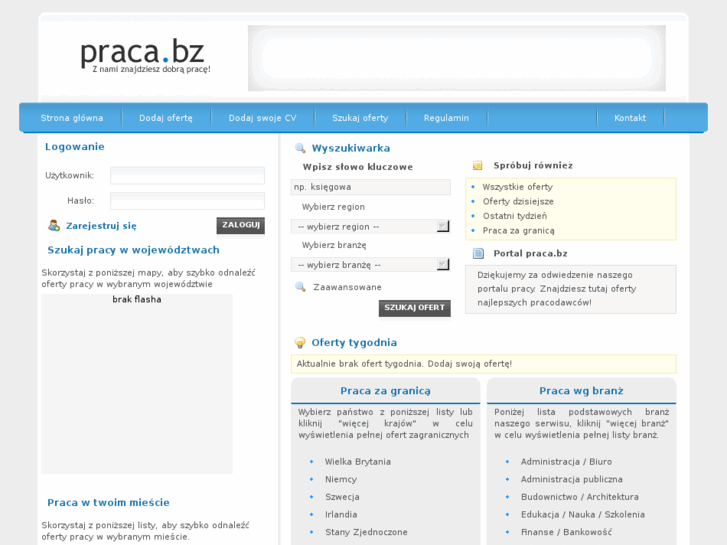
Task: Open the Zarejestruj się link
Action: click(x=101, y=226)
